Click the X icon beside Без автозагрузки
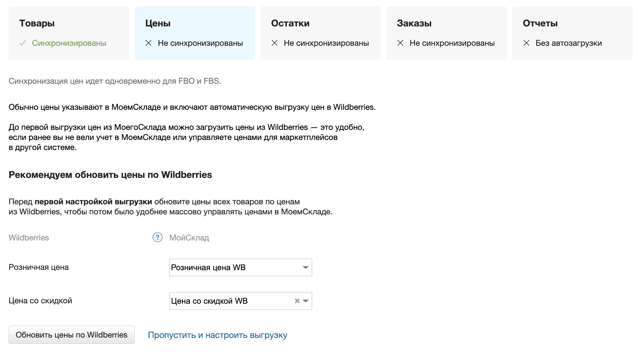This screenshot has width=644, height=364. (526, 43)
